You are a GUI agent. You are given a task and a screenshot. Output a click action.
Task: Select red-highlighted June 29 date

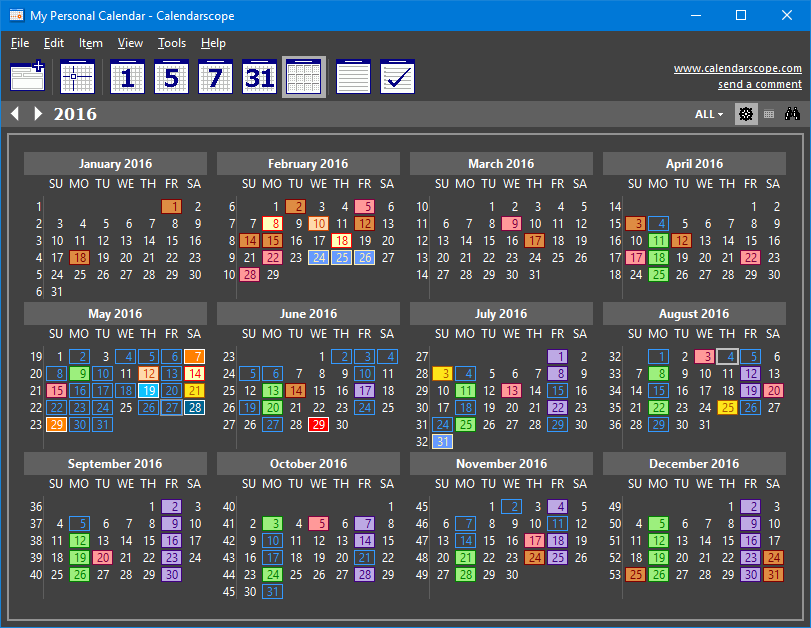point(319,425)
